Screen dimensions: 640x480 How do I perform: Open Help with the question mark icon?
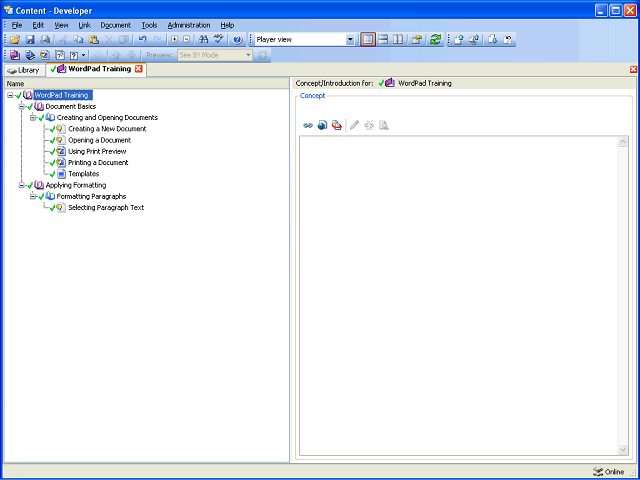(238, 40)
